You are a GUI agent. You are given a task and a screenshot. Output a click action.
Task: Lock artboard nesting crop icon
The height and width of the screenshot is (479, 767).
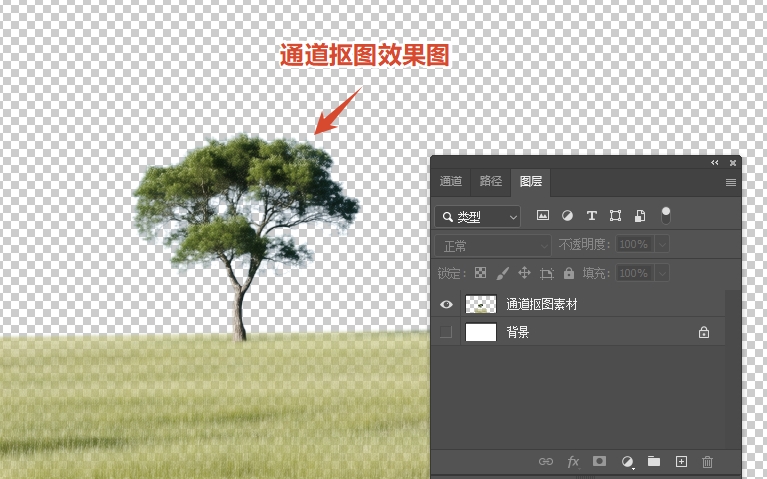click(x=546, y=273)
